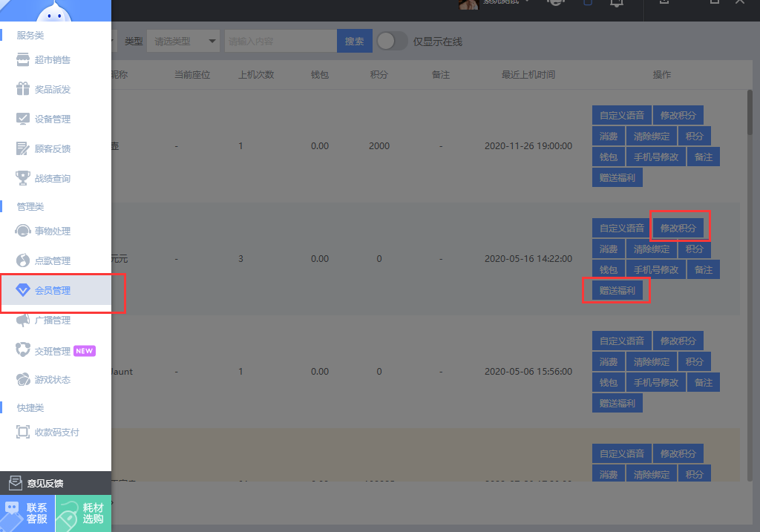Open the 耗材选购 supplies purchase icon
760x532 pixels.
[68, 513]
